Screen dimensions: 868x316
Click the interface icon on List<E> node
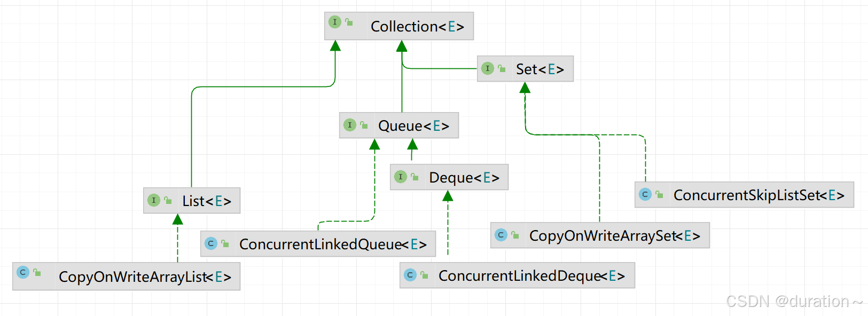(x=154, y=200)
